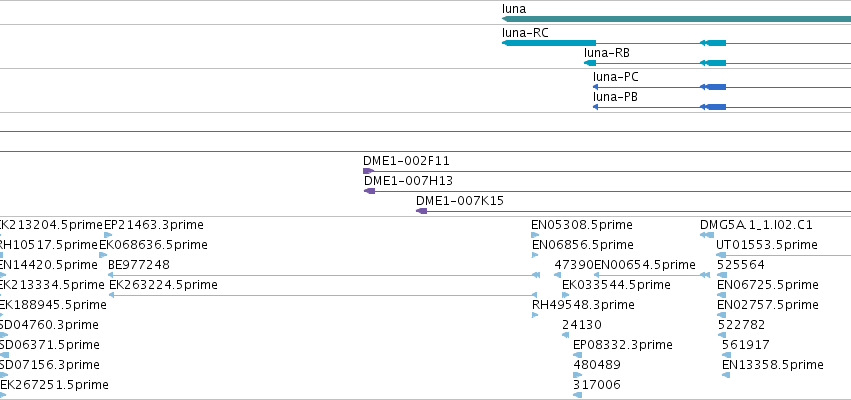
Task: Click the DME1-002F11 purple arrowhead
Action: tap(369, 171)
